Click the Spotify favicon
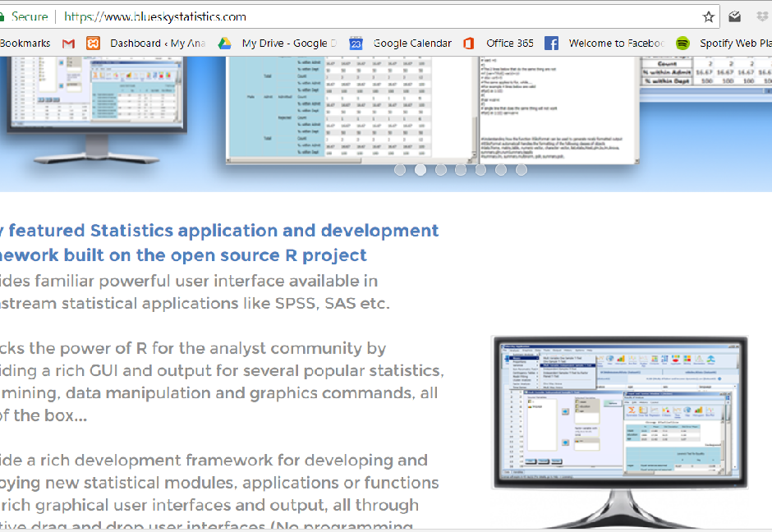Viewport: 772px width, 532px height. (682, 43)
